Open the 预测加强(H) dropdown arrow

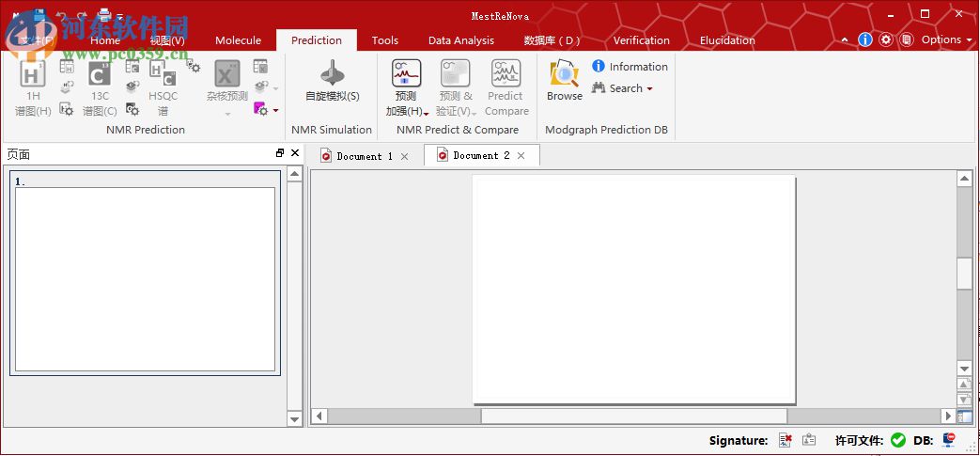[426, 114]
